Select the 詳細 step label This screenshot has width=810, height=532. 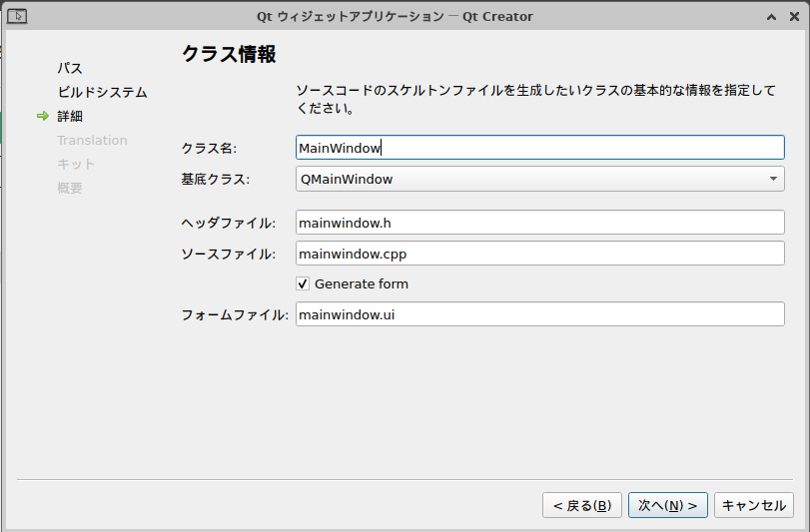(x=70, y=116)
